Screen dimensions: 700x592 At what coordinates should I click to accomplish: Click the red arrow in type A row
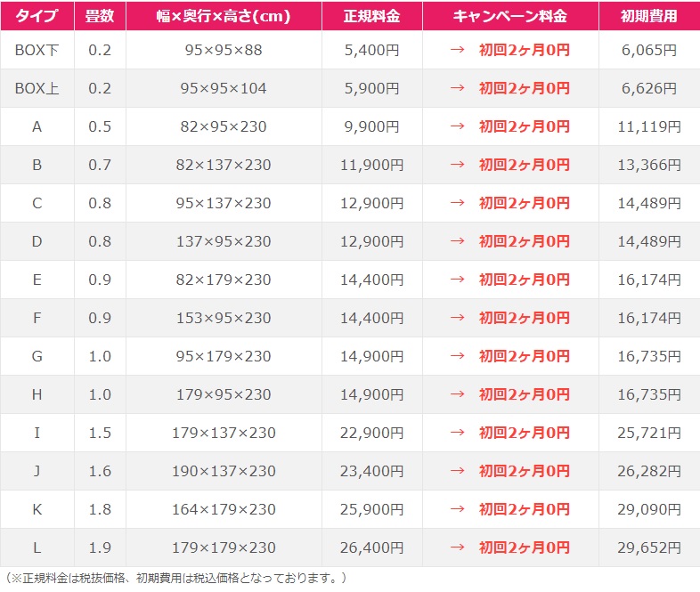pyautogui.click(x=457, y=126)
